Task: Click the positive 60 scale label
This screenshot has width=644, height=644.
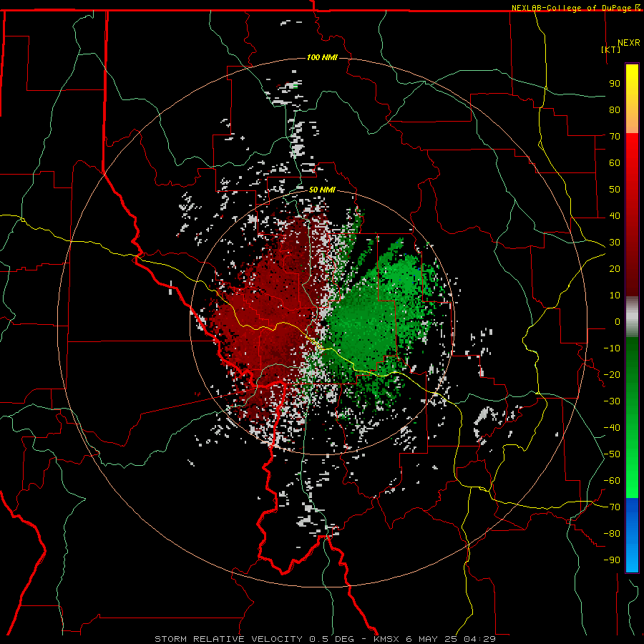Action: point(615,162)
